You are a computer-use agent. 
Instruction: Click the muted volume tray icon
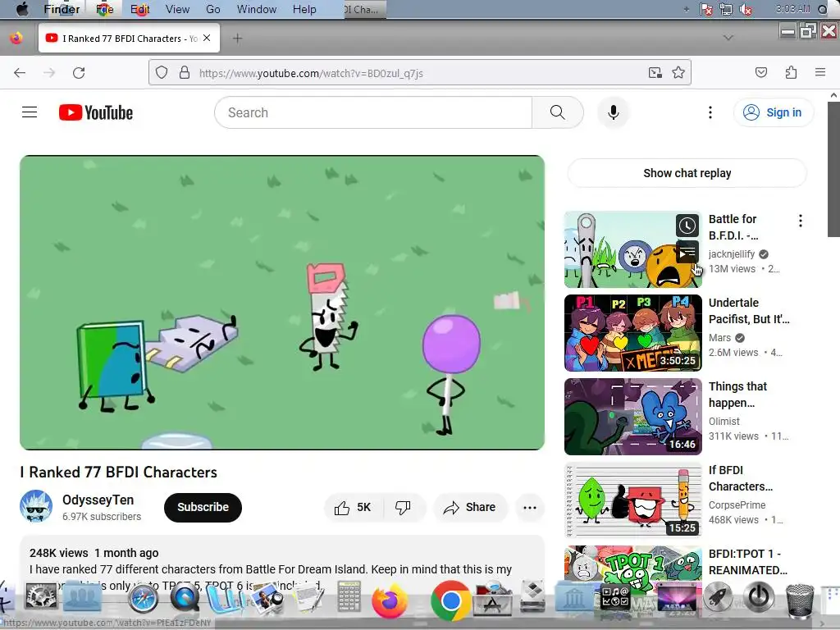745,9
